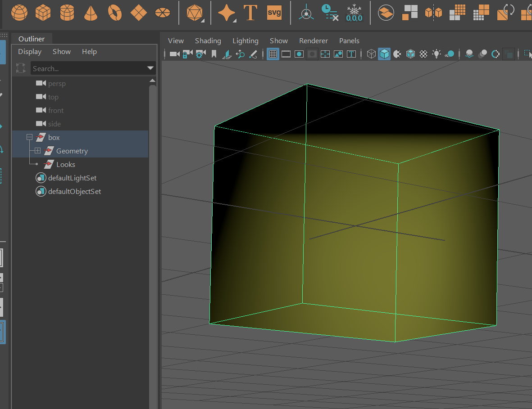Select defaultLightSet in the Outliner
This screenshot has width=532, height=409.
pos(72,178)
